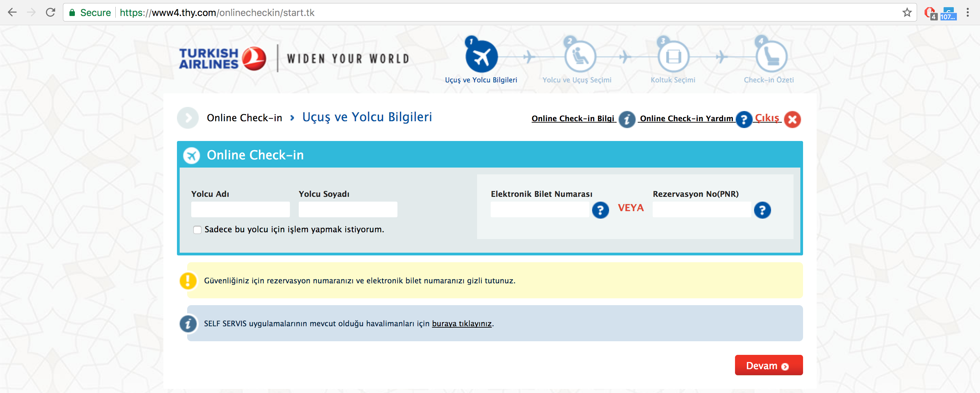Open the 'buraya tıklayınız' link

(x=461, y=323)
